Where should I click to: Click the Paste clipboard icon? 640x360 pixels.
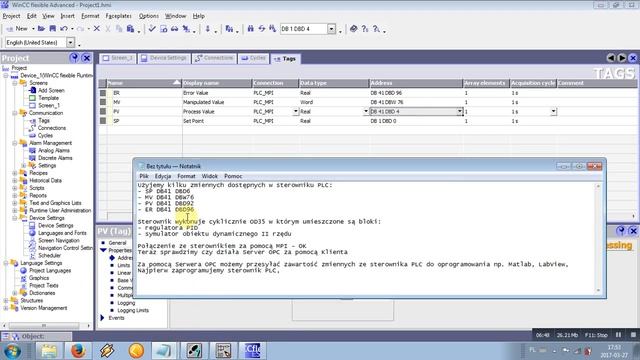[x=130, y=29]
